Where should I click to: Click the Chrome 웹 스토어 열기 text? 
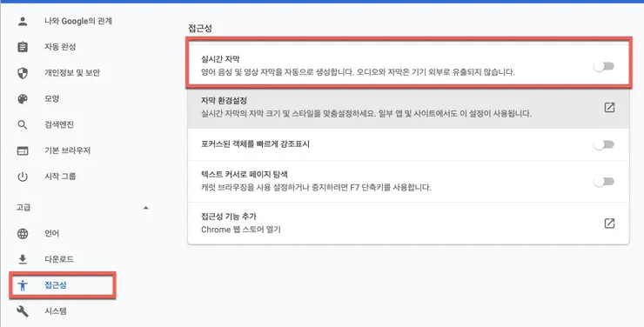pyautogui.click(x=241, y=230)
